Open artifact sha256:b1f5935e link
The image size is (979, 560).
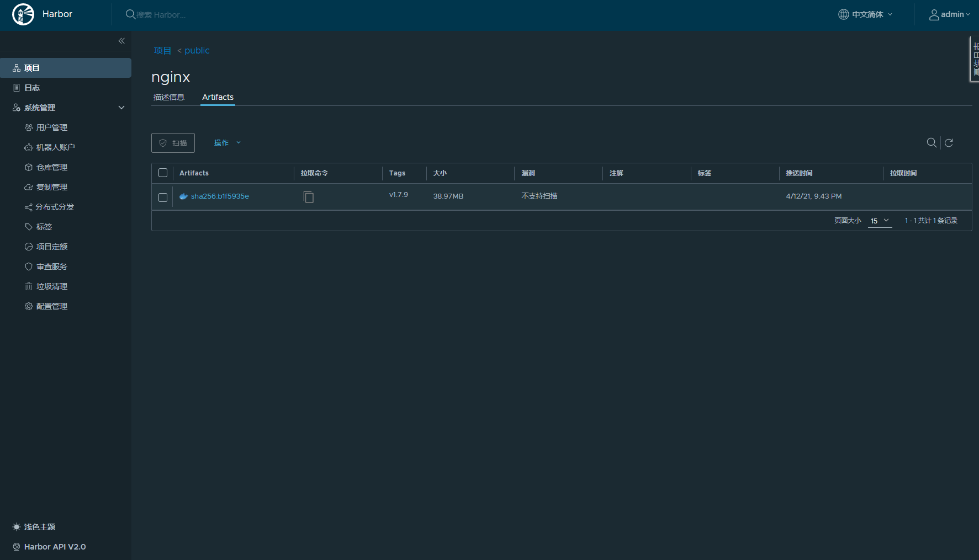[220, 196]
